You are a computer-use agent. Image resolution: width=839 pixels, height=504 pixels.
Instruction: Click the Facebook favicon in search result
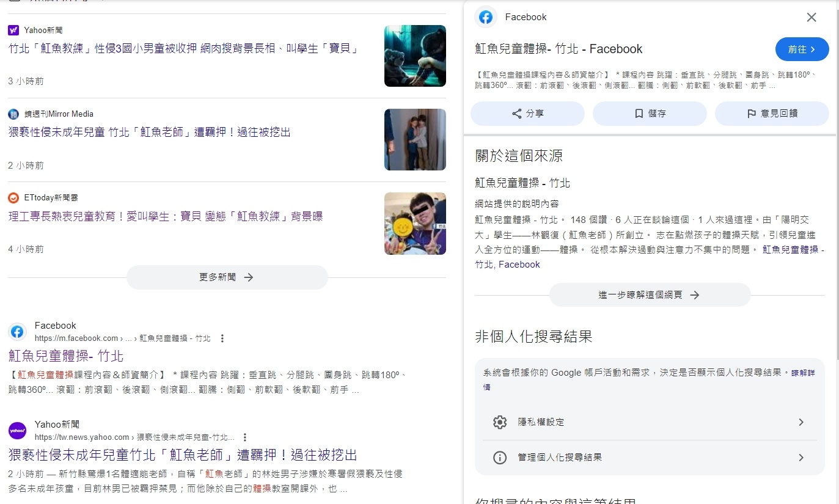(17, 332)
